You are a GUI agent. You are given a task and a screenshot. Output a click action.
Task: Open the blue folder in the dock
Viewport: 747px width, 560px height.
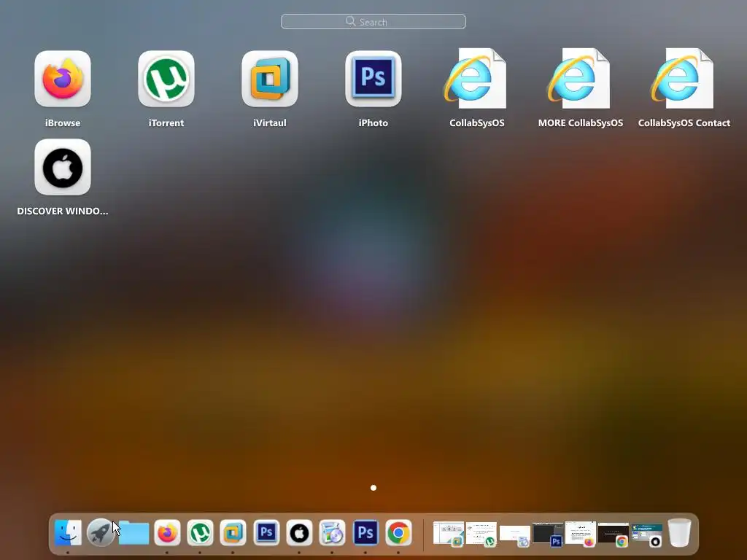134,532
